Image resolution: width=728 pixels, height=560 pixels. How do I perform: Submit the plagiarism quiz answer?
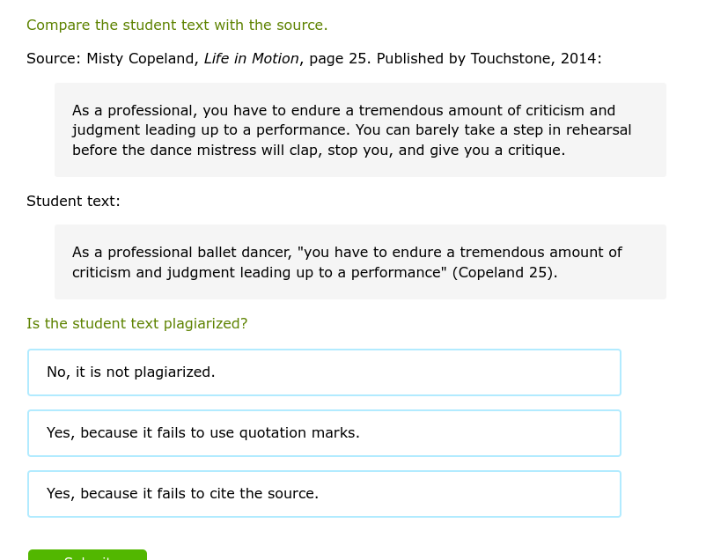pyautogui.click(x=87, y=556)
